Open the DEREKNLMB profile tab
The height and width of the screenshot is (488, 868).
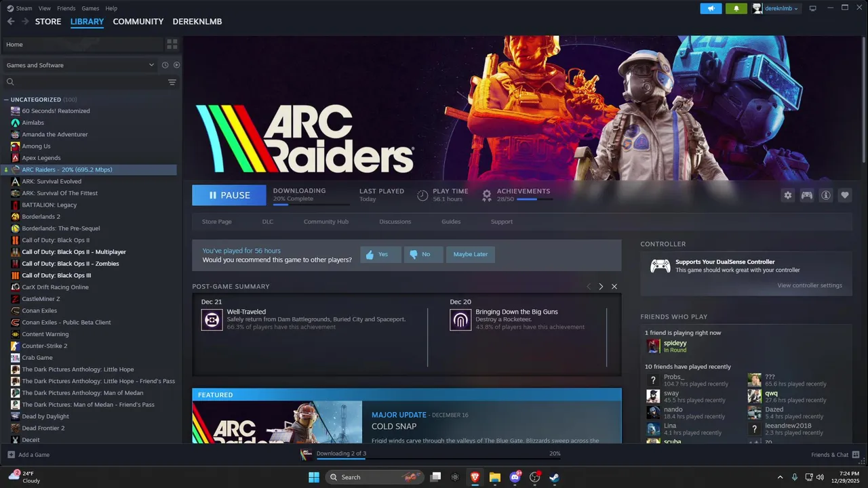(x=197, y=22)
